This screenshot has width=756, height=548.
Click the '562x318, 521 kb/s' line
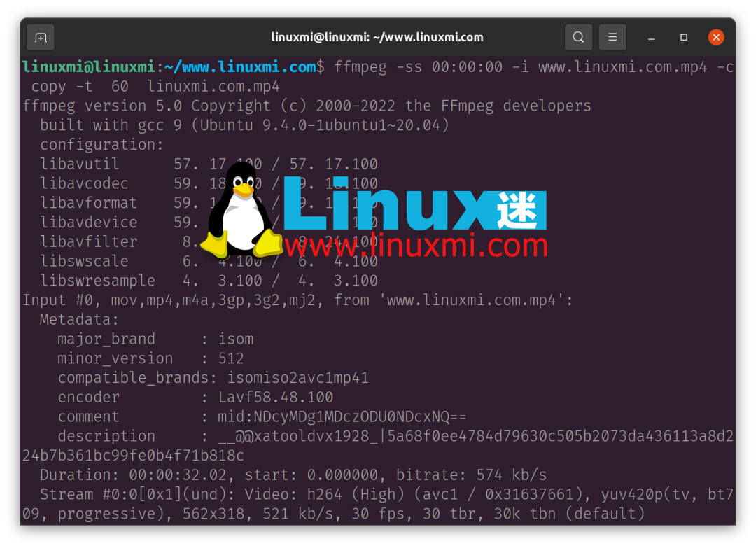coord(334,514)
